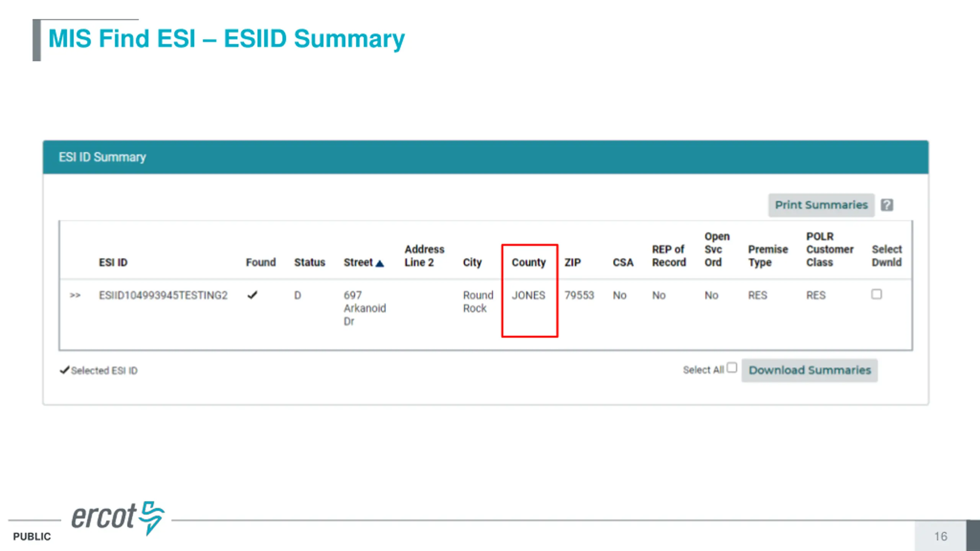Click status value D
This screenshot has width=980, height=551.
tap(297, 295)
